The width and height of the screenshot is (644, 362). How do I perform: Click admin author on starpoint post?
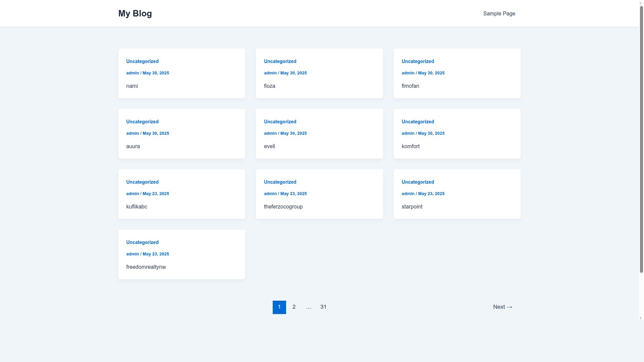pyautogui.click(x=408, y=194)
